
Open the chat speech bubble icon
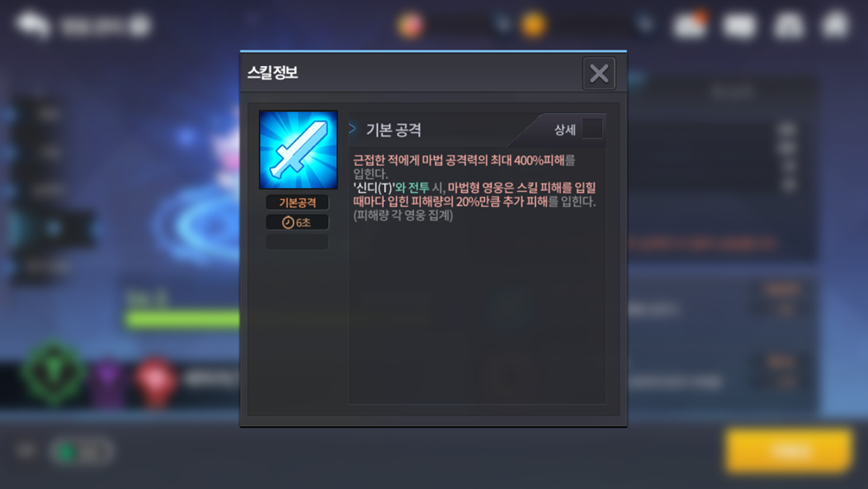[33, 25]
